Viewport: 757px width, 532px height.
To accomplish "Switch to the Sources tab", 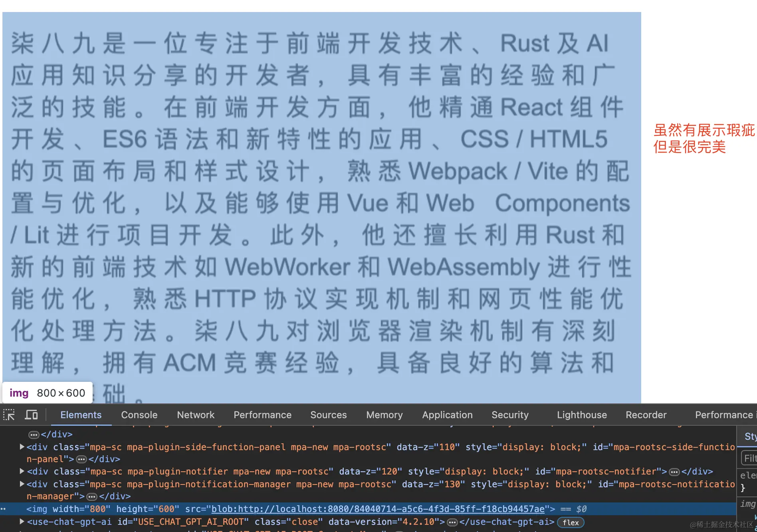I will pyautogui.click(x=329, y=415).
